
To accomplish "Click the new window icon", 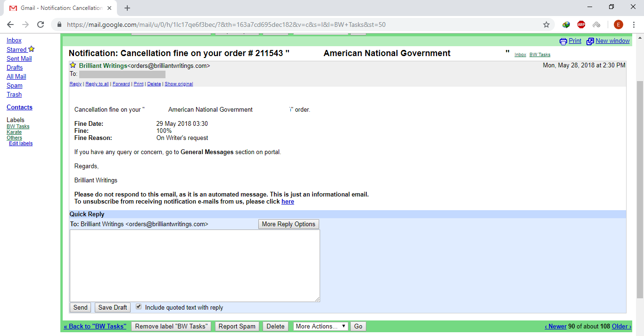I will pyautogui.click(x=590, y=41).
